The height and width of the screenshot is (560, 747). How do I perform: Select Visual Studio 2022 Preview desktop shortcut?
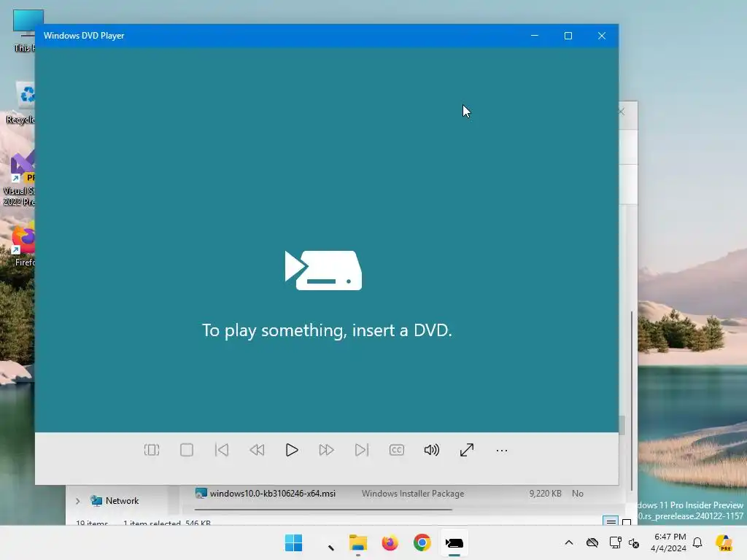(x=20, y=179)
